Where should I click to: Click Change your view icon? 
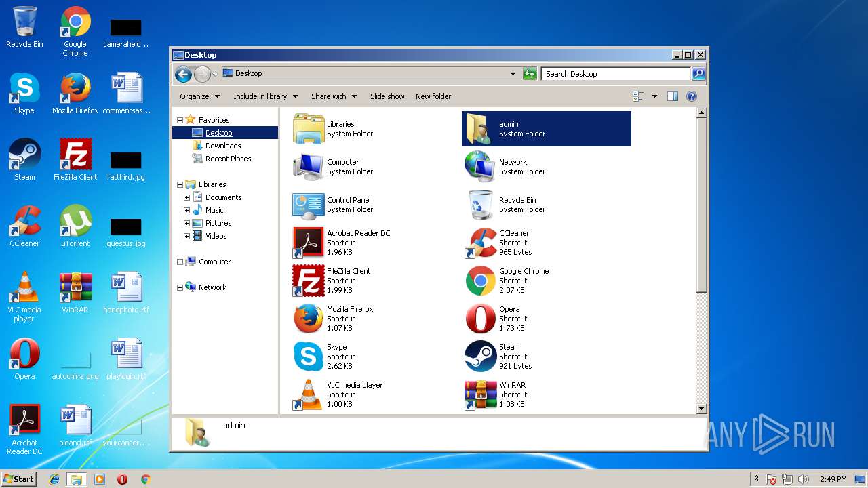[x=638, y=96]
